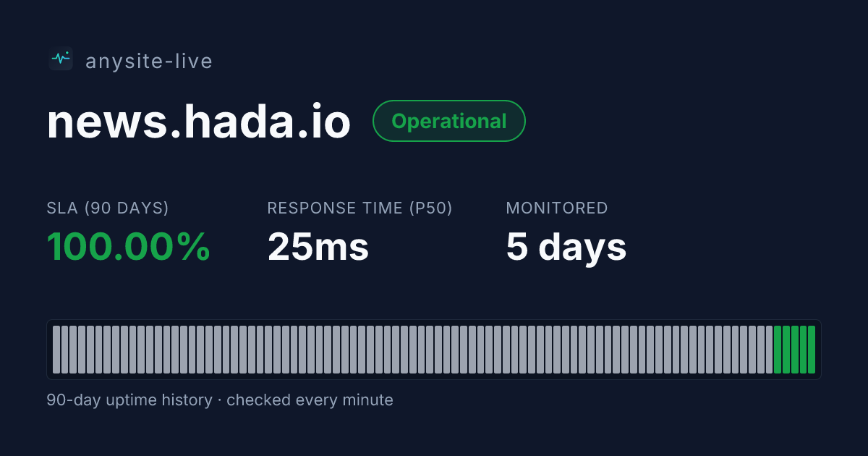Image resolution: width=868 pixels, height=456 pixels.
Task: Click the 25ms response time value
Action: pos(318,247)
